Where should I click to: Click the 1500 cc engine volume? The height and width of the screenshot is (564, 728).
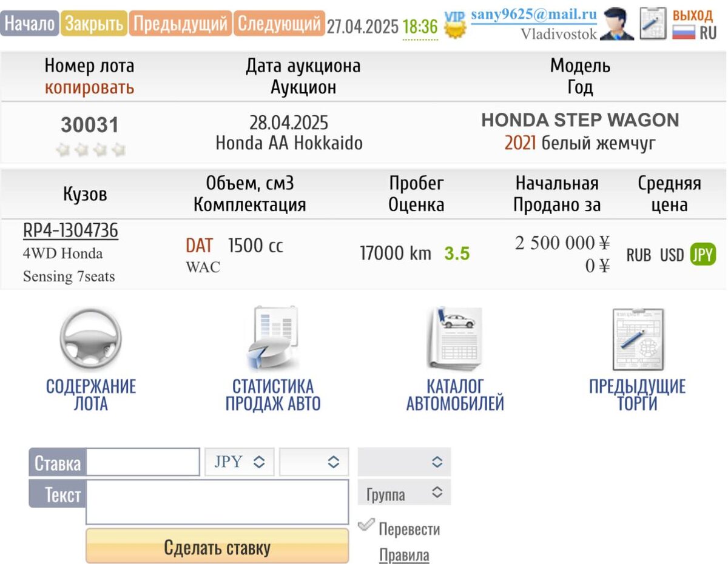pos(255,246)
